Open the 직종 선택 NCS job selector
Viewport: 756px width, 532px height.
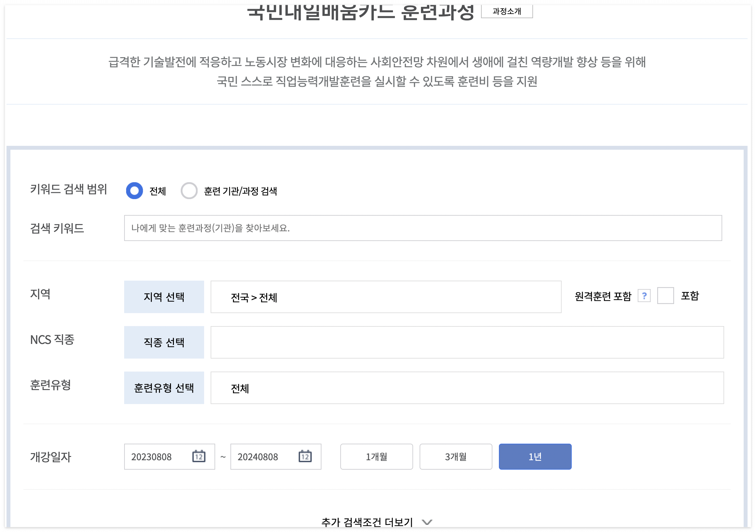164,342
